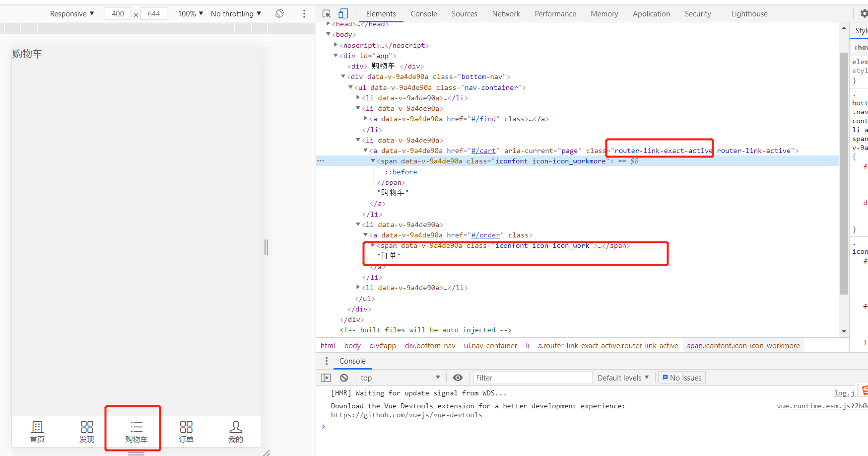The image size is (868, 456).
Task: Open the Security tab
Action: 698,13
